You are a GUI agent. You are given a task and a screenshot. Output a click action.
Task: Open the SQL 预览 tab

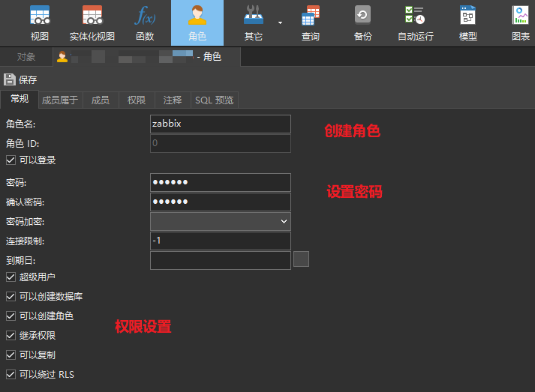[x=215, y=100]
